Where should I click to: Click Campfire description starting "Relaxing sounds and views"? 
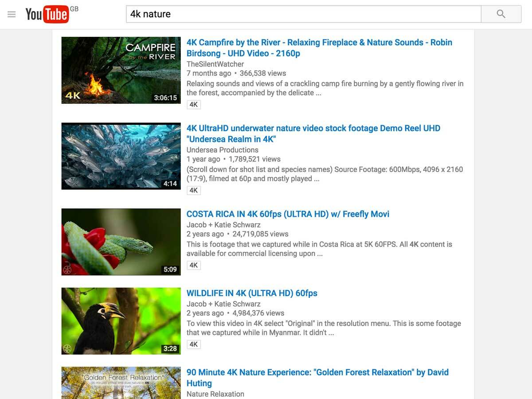point(325,88)
